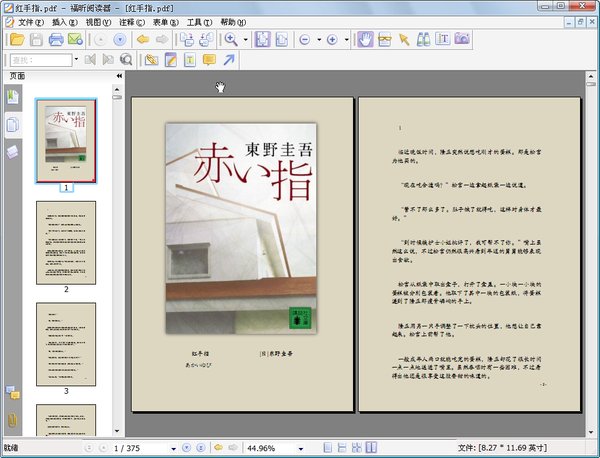600x458 pixels.
Task: Print the document using printer icon
Action: pyautogui.click(x=56, y=40)
